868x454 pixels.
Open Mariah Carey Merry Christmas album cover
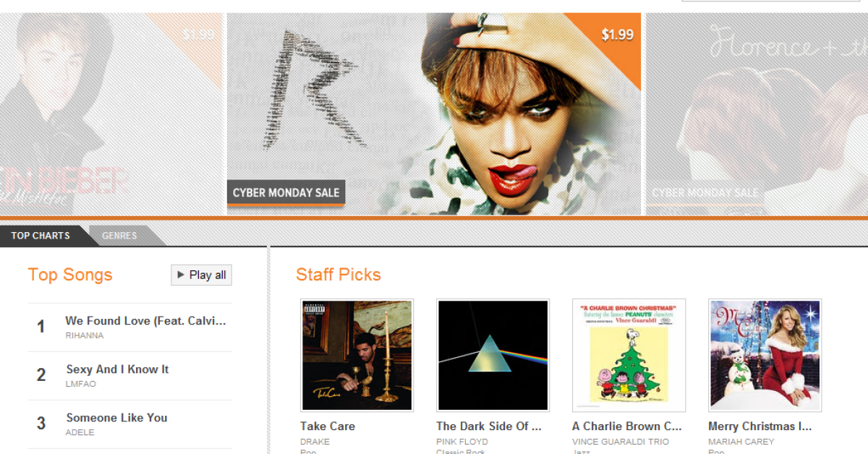coord(765,355)
